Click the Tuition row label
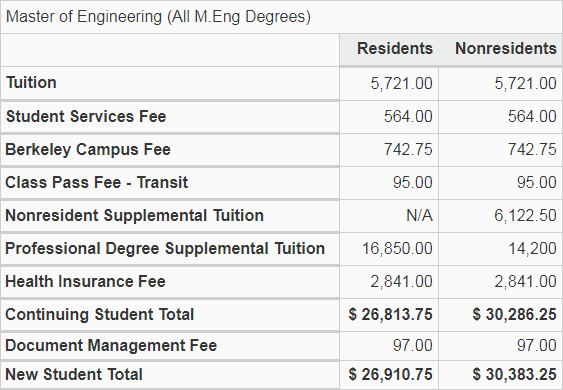Image resolution: width=563 pixels, height=390 pixels. pyautogui.click(x=31, y=83)
